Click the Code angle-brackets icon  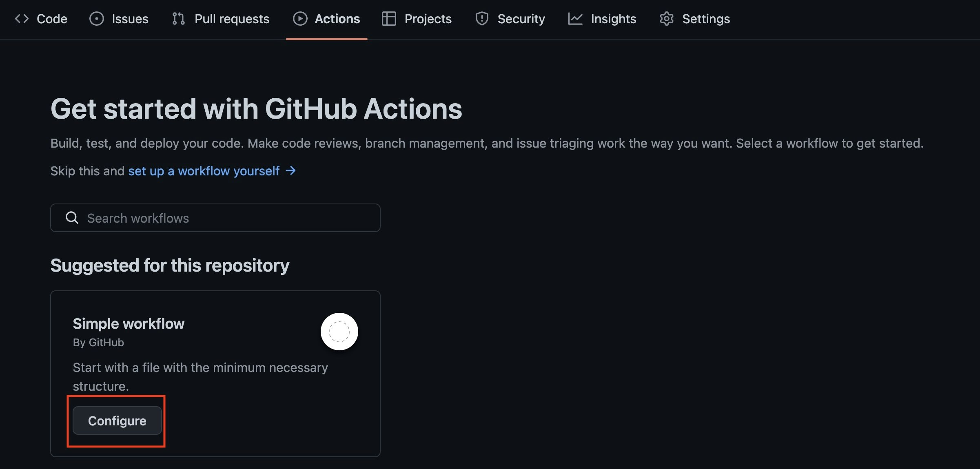[x=22, y=19]
